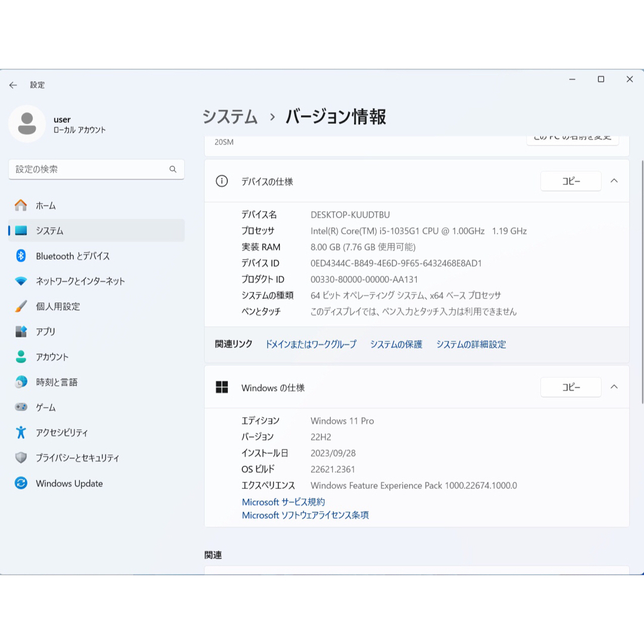
Task: Click the vertical scrollbar thumb
Action: coord(642,281)
